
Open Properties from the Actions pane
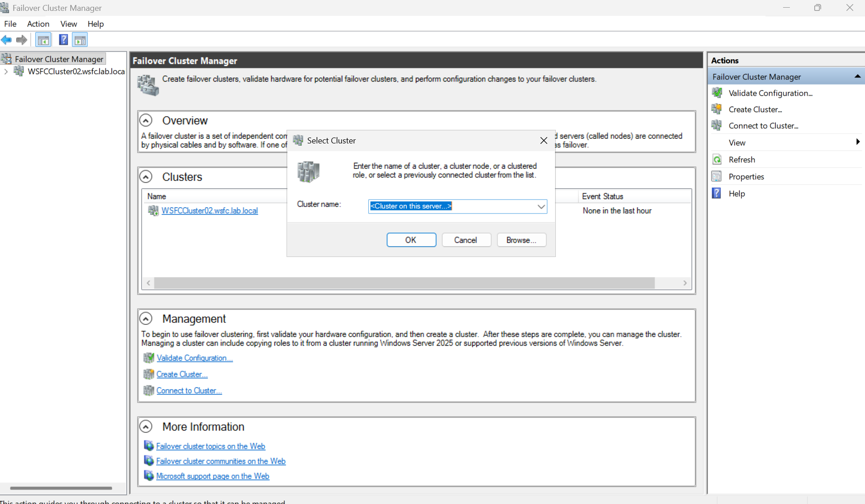[746, 176]
